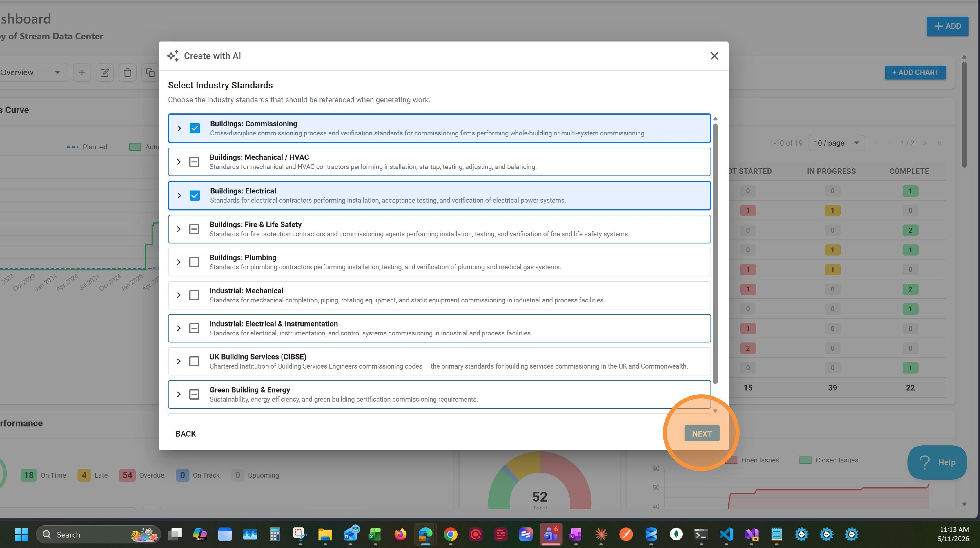Image resolution: width=980 pixels, height=548 pixels.
Task: Go to next page of the table
Action: [x=924, y=143]
